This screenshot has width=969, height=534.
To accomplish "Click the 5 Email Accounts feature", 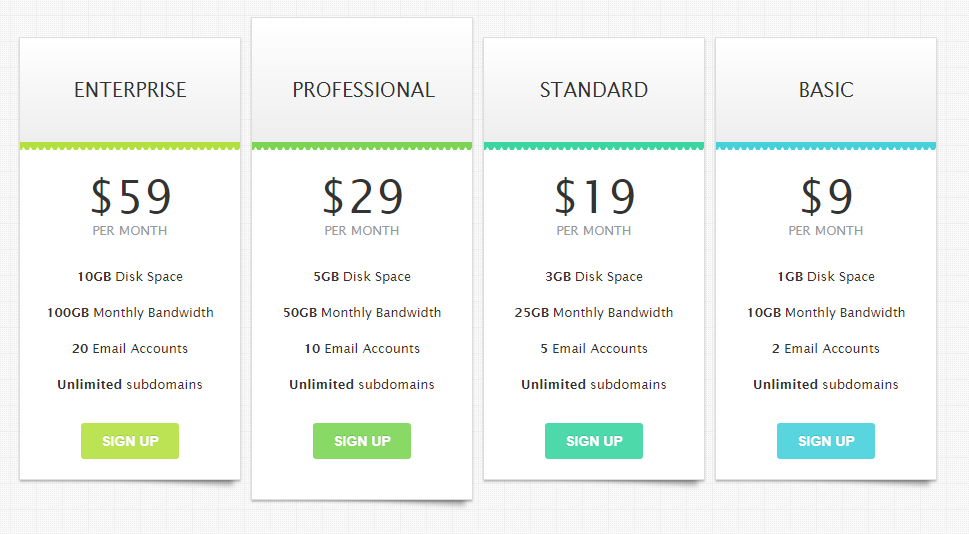I will (594, 348).
